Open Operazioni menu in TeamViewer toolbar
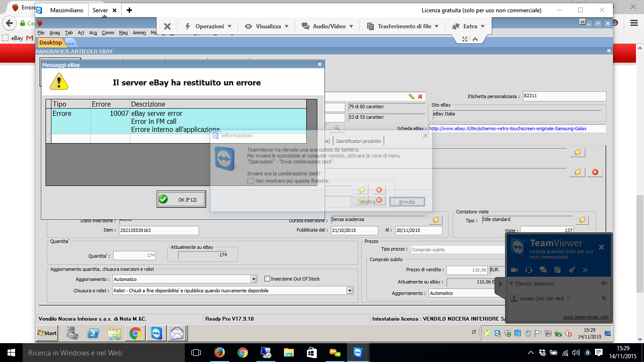The width and height of the screenshot is (644, 362). pos(208,26)
